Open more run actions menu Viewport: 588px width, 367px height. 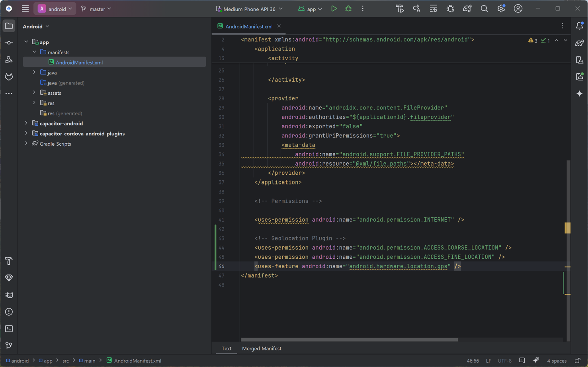click(x=363, y=9)
